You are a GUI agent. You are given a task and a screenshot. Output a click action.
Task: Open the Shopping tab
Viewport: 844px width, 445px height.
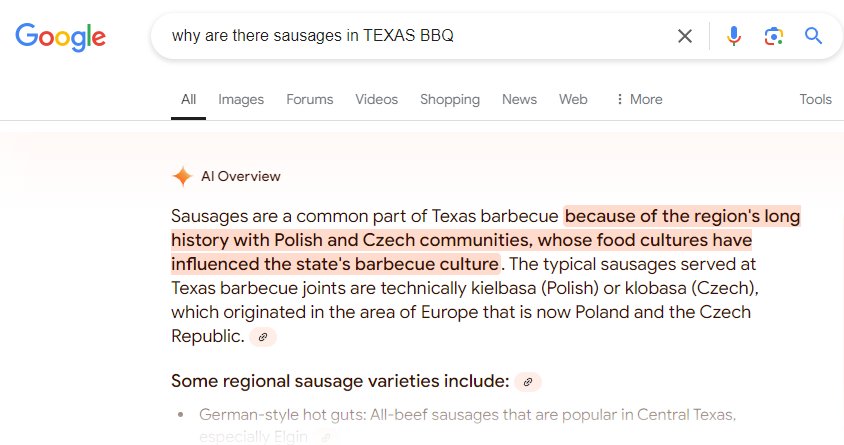point(449,100)
